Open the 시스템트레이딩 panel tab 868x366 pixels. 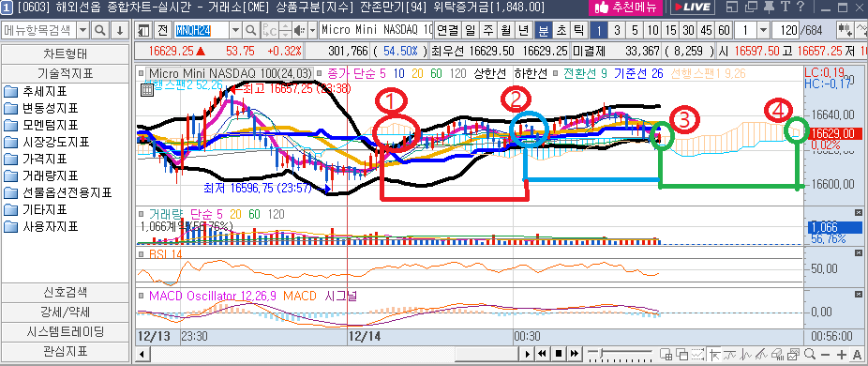pyautogui.click(x=66, y=331)
